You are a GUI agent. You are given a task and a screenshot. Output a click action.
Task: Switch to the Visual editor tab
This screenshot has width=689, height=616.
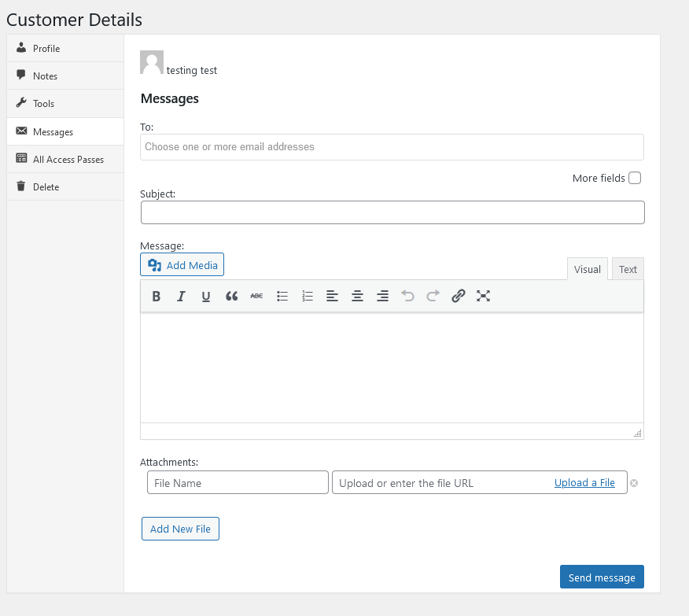tap(587, 269)
